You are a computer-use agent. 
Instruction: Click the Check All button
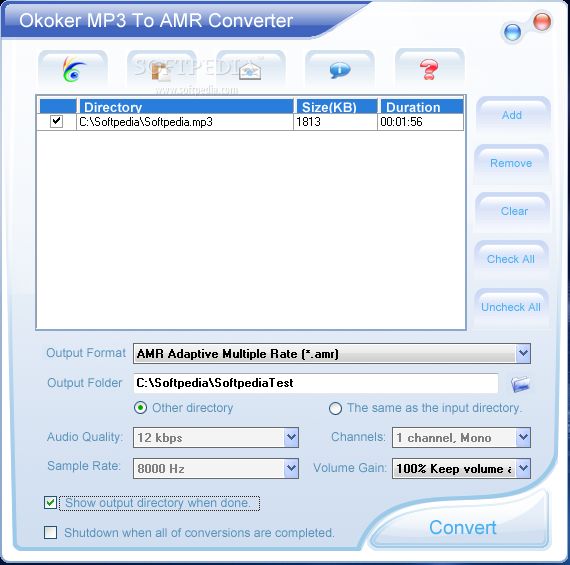point(511,259)
